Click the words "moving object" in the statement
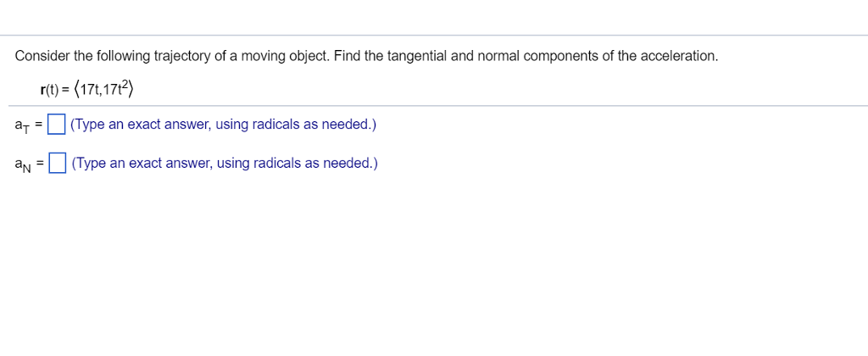Screen dimensions: 868x356 coord(285,56)
